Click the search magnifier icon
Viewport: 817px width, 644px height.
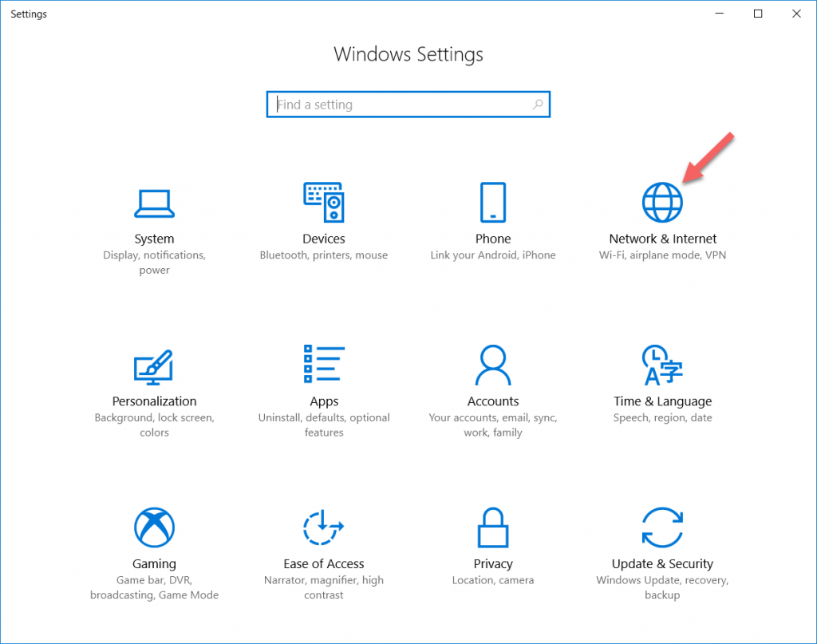[x=538, y=105]
